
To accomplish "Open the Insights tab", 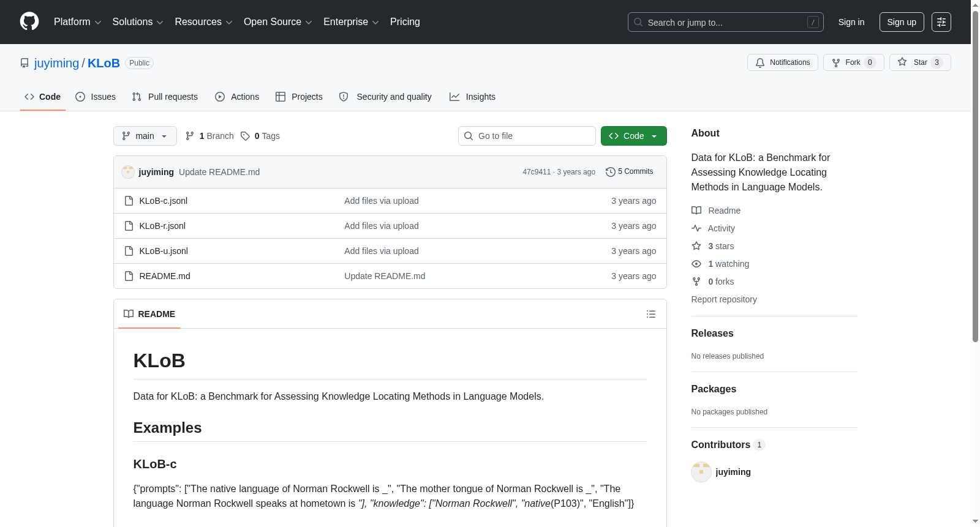I will click(x=472, y=97).
